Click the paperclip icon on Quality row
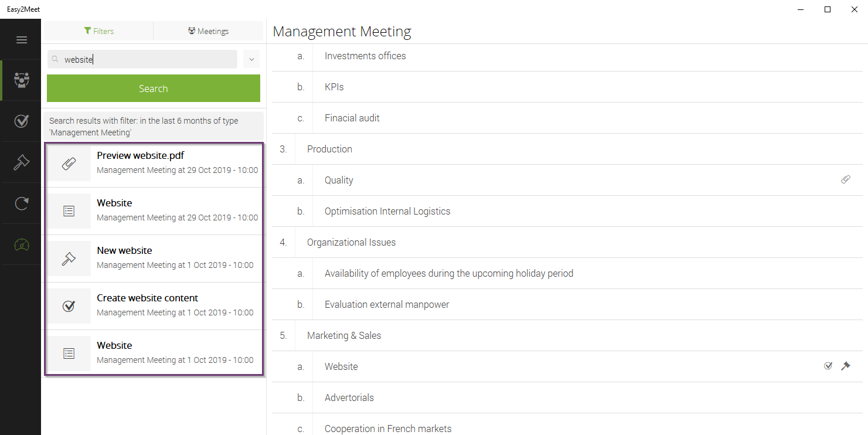 [845, 180]
